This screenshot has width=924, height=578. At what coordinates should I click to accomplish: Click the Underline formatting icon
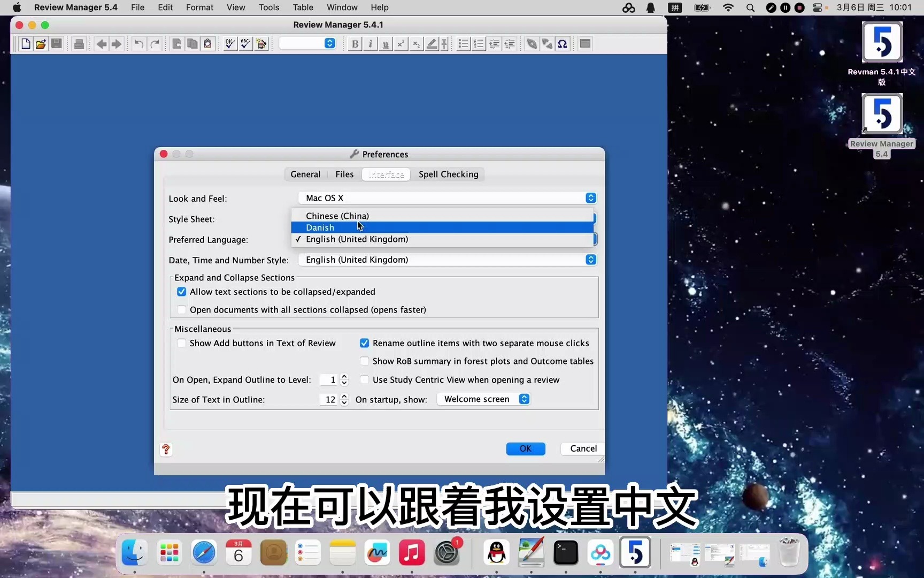coord(386,44)
